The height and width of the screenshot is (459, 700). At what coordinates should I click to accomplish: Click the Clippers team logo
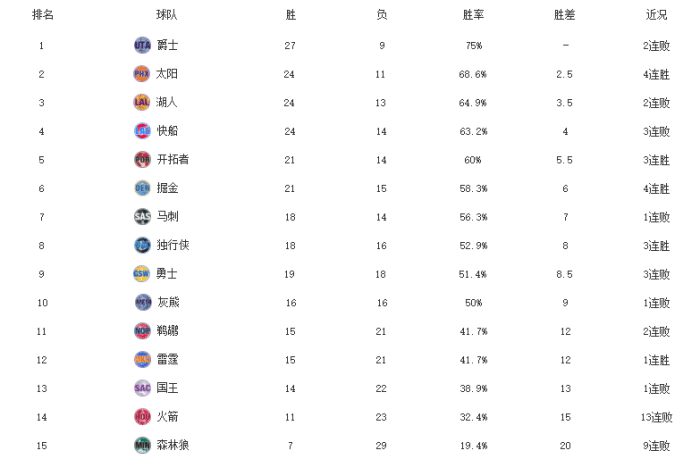pyautogui.click(x=142, y=131)
